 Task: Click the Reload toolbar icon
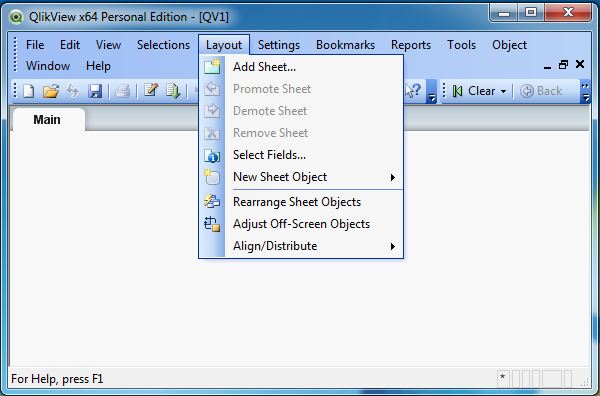[x=173, y=91]
